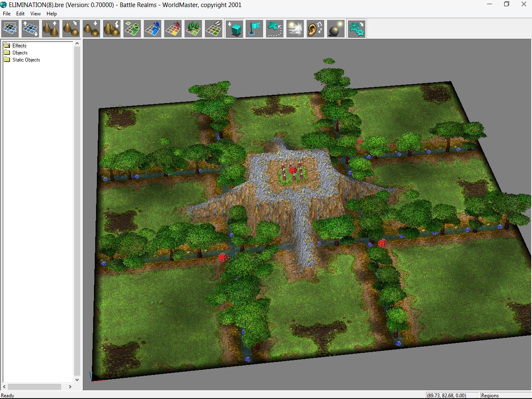This screenshot has height=399, width=532.
Task: Activate the raise terrain cones tool
Action: tap(51, 29)
